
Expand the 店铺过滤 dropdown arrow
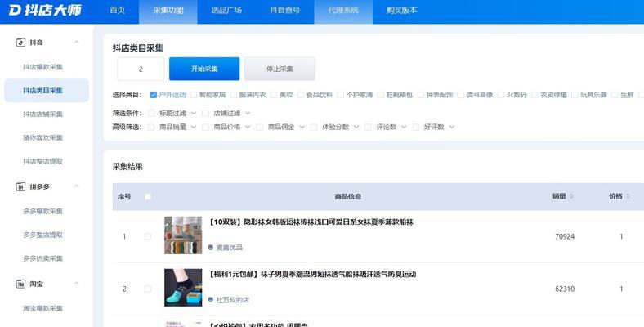click(248, 113)
